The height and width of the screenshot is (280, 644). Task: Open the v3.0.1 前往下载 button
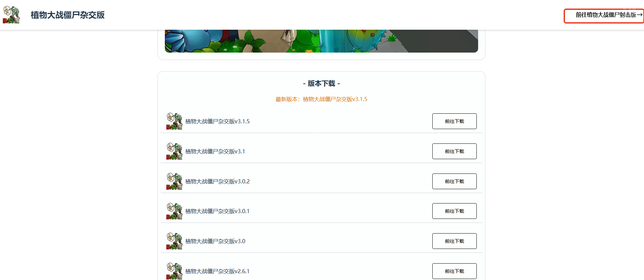click(x=454, y=211)
